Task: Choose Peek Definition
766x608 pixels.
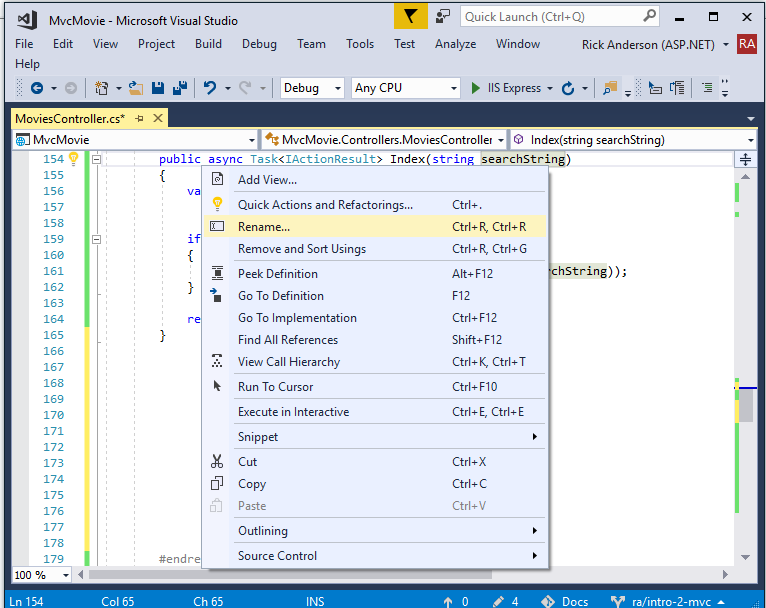Action: (x=375, y=273)
